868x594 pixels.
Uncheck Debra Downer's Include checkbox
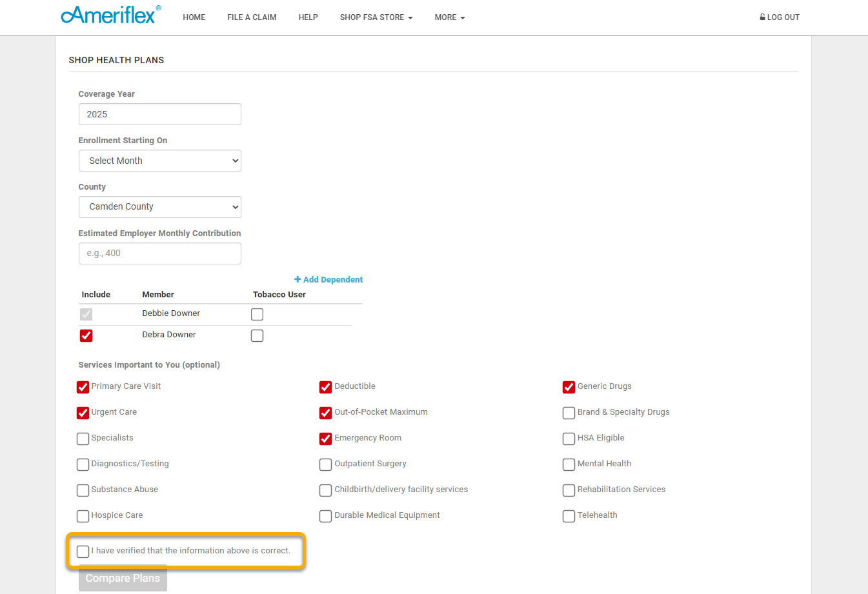[x=86, y=335]
